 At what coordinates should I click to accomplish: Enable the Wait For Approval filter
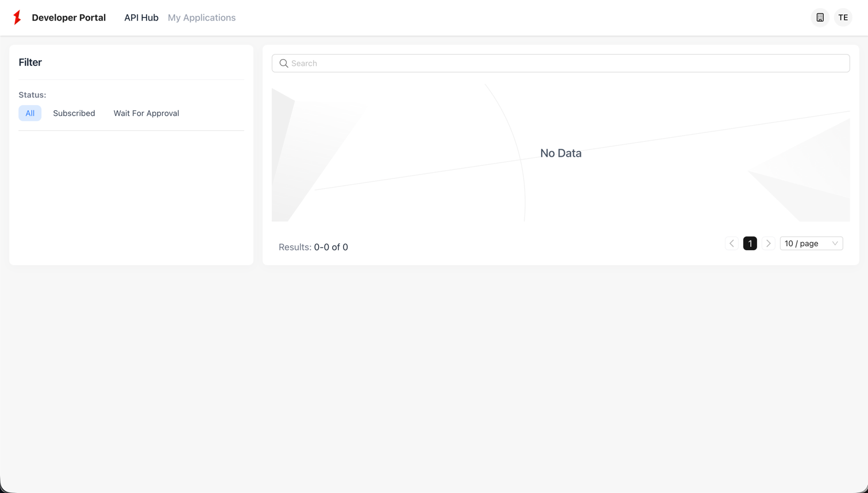(x=146, y=113)
